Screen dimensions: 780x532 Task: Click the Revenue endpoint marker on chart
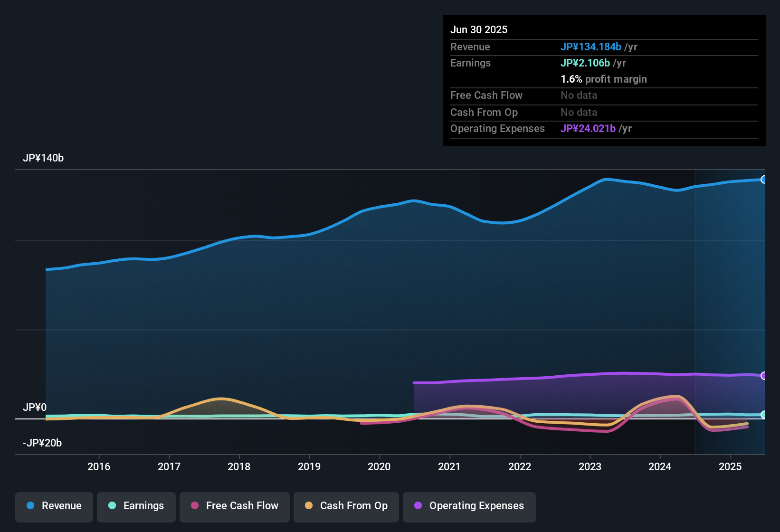[x=763, y=180]
